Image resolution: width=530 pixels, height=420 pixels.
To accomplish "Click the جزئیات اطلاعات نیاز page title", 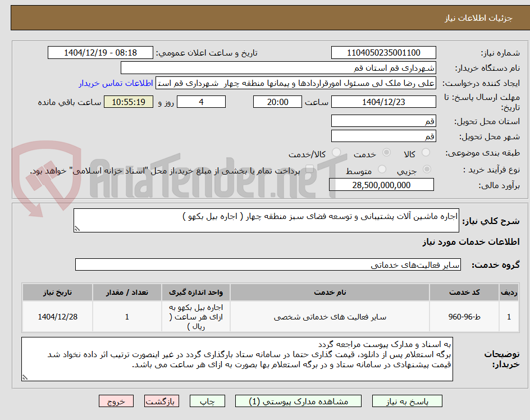I will (x=478, y=18).
